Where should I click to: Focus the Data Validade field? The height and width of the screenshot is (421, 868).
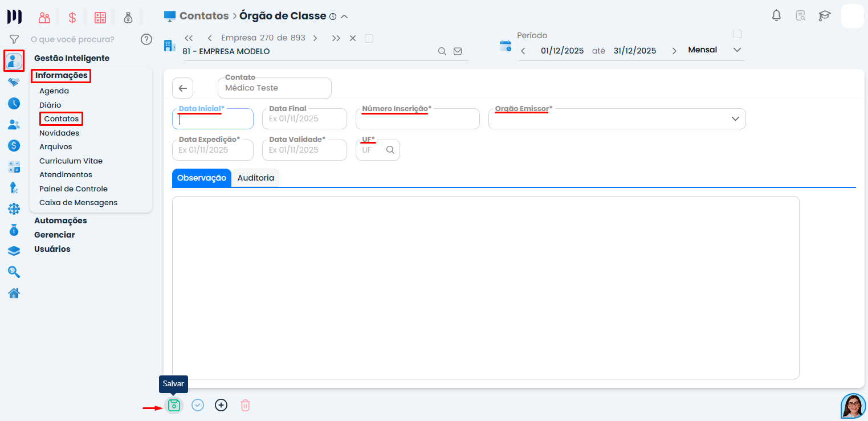304,150
